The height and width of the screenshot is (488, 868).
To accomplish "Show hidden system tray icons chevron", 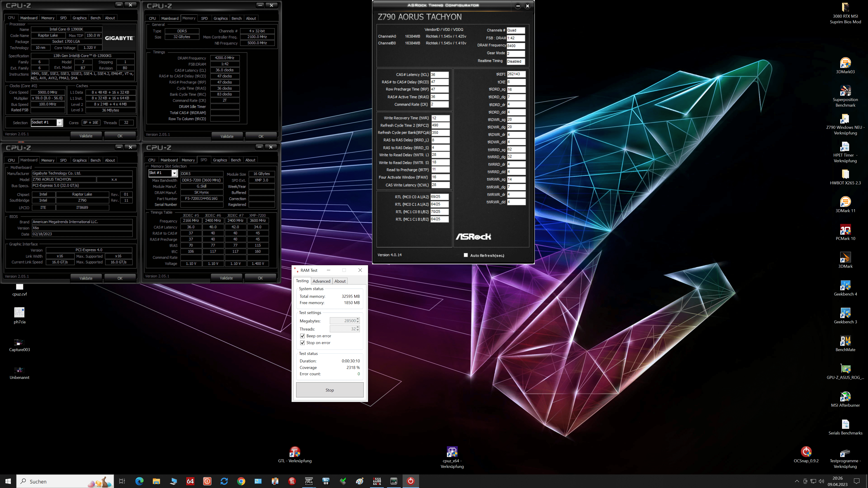I will pyautogui.click(x=797, y=481).
